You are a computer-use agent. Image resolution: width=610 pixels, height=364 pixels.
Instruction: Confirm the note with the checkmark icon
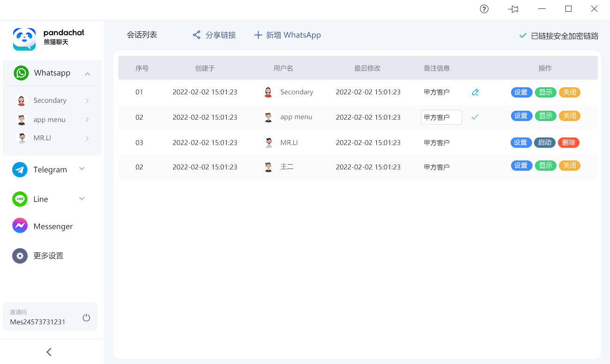coord(475,117)
